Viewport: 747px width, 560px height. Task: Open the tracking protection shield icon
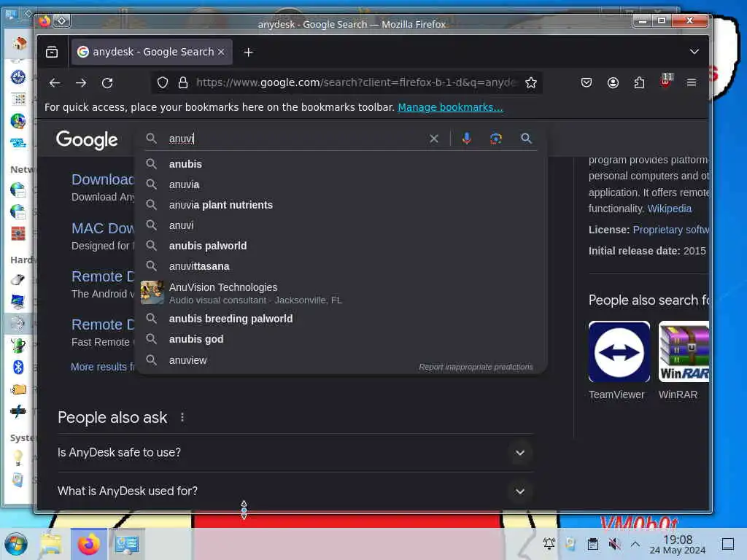pyautogui.click(x=163, y=83)
